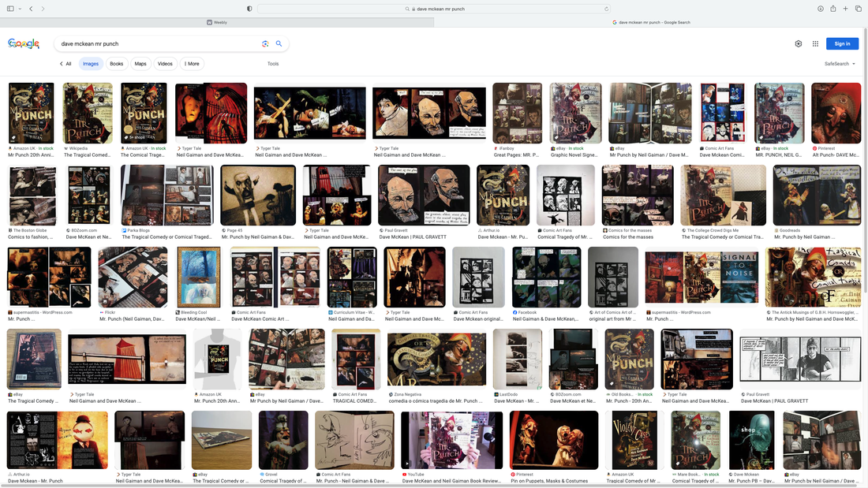Open the Tools search options
The height and width of the screenshot is (488, 868).
(x=273, y=64)
